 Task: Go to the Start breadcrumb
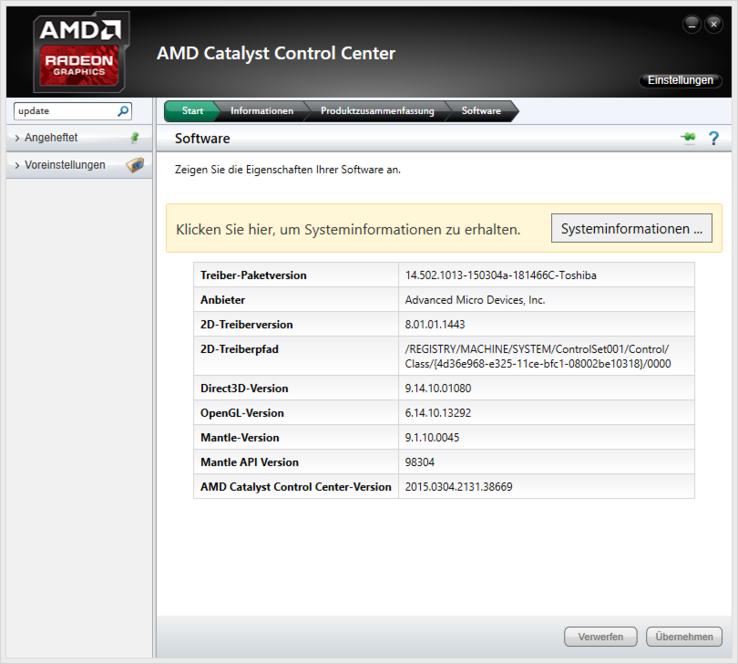click(x=192, y=111)
